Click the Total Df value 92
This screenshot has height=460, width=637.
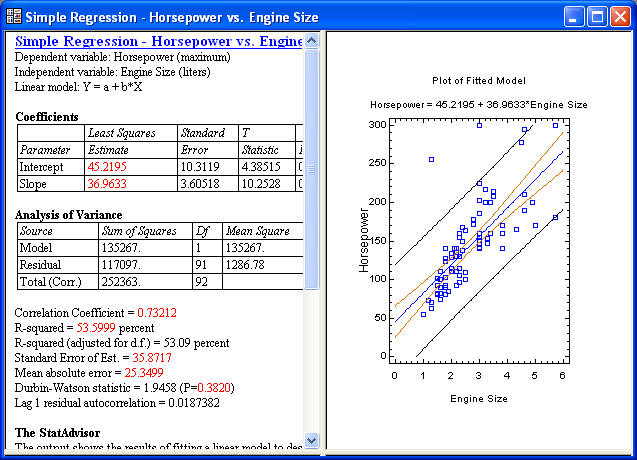point(202,282)
